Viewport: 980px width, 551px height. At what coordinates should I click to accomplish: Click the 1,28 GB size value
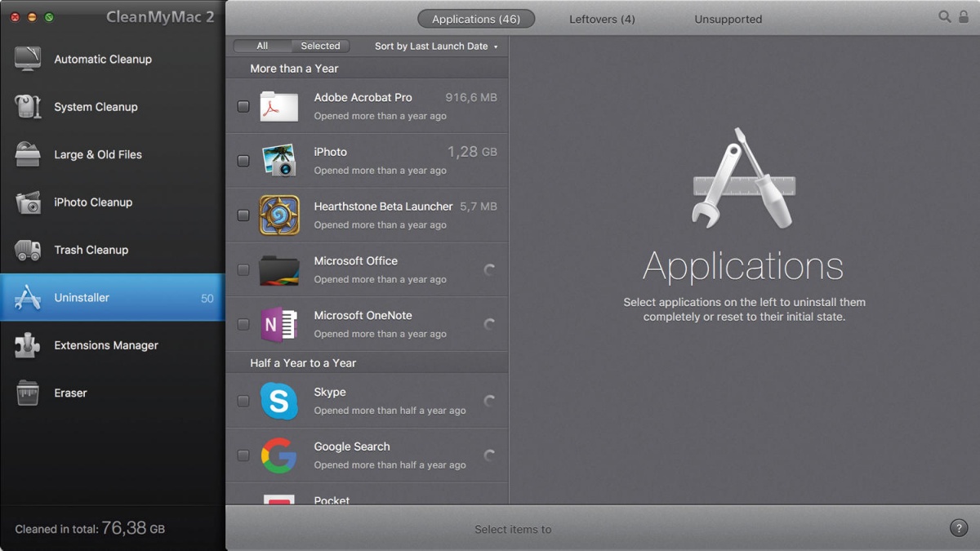click(x=472, y=152)
